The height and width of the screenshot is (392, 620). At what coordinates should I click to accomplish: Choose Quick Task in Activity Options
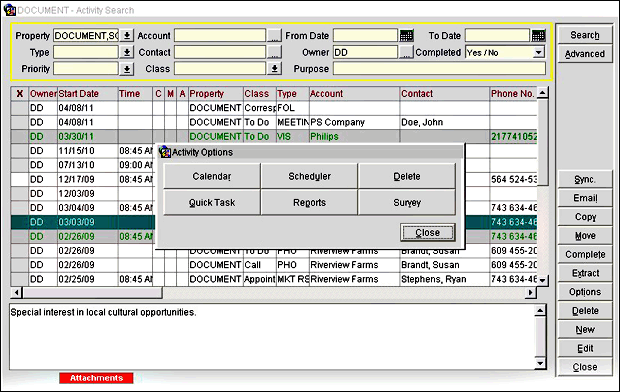pyautogui.click(x=212, y=202)
